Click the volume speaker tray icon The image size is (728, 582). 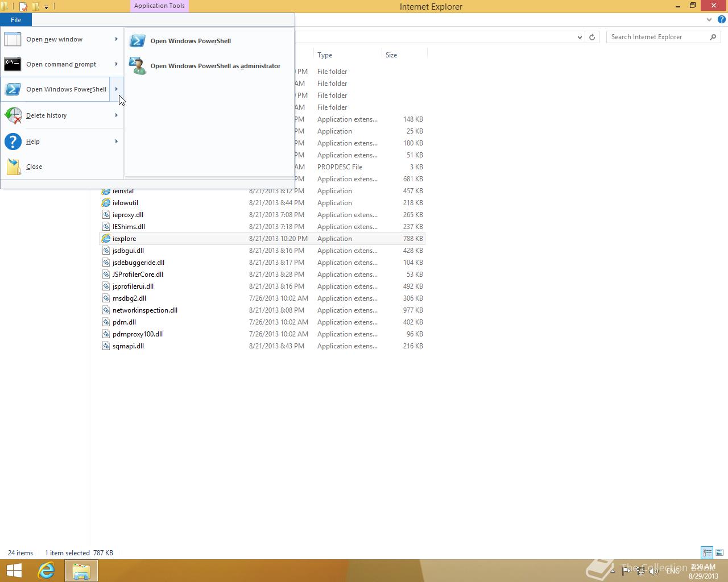(654, 571)
